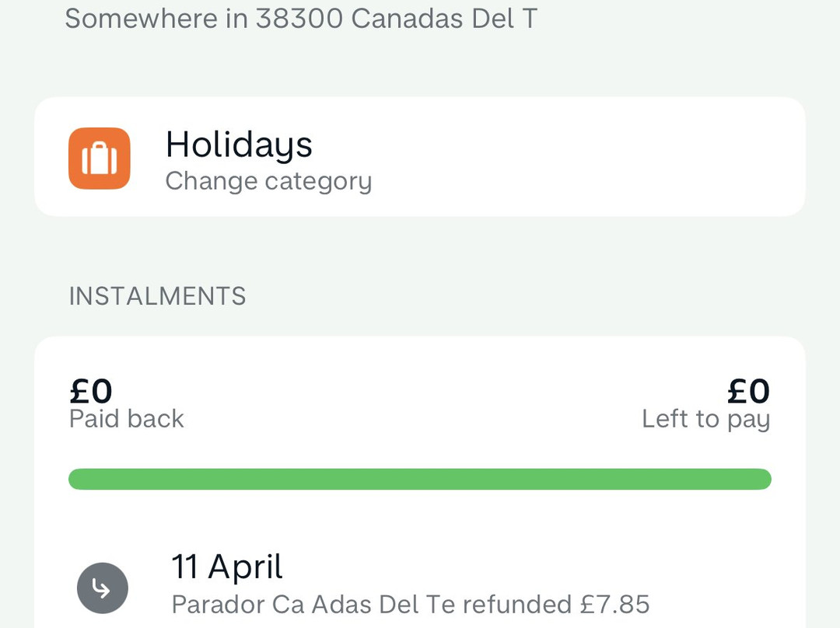
Task: Click the INSTALMENTS section header
Action: point(157,296)
